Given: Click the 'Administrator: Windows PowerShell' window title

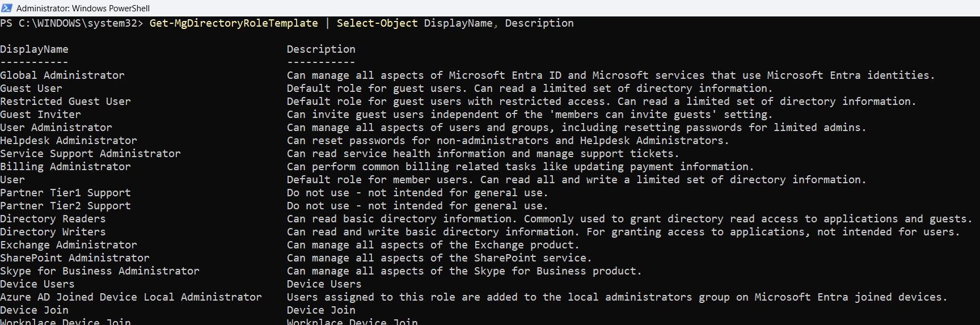Looking at the screenshot, I should [83, 9].
